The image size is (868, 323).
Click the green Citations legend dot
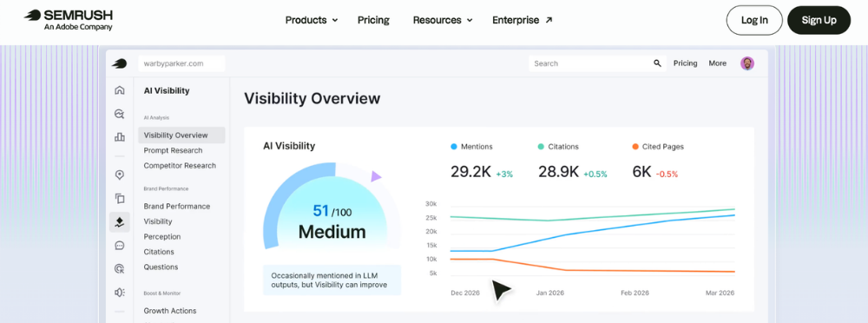click(542, 147)
